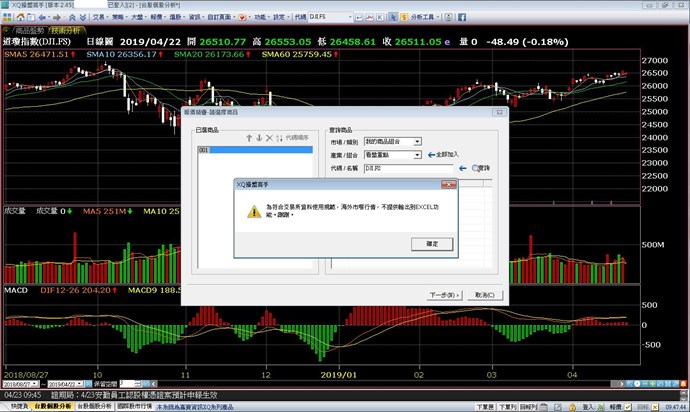This screenshot has height=412, width=690.
Task: Click the move-up arrow icon above selected items
Action: pos(247,137)
